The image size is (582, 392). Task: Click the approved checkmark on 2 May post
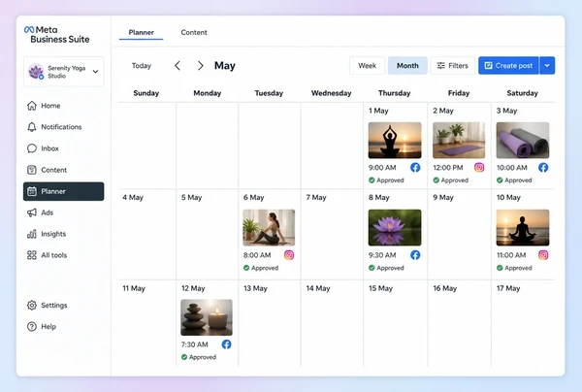pyautogui.click(x=436, y=180)
